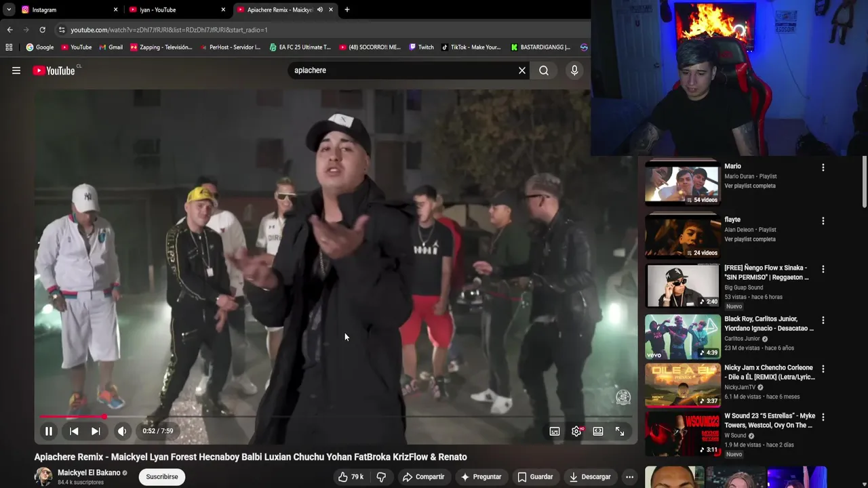Go to the YouTube home logo

[54, 70]
